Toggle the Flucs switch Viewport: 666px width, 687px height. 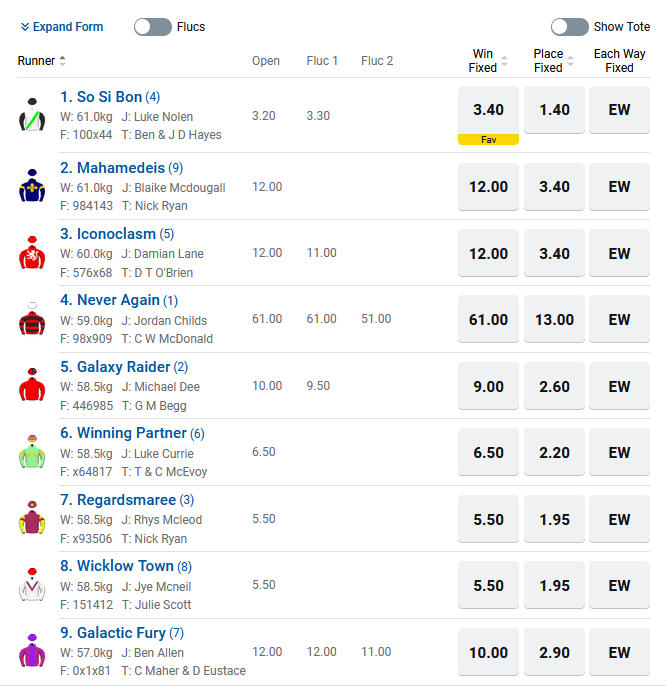[153, 27]
